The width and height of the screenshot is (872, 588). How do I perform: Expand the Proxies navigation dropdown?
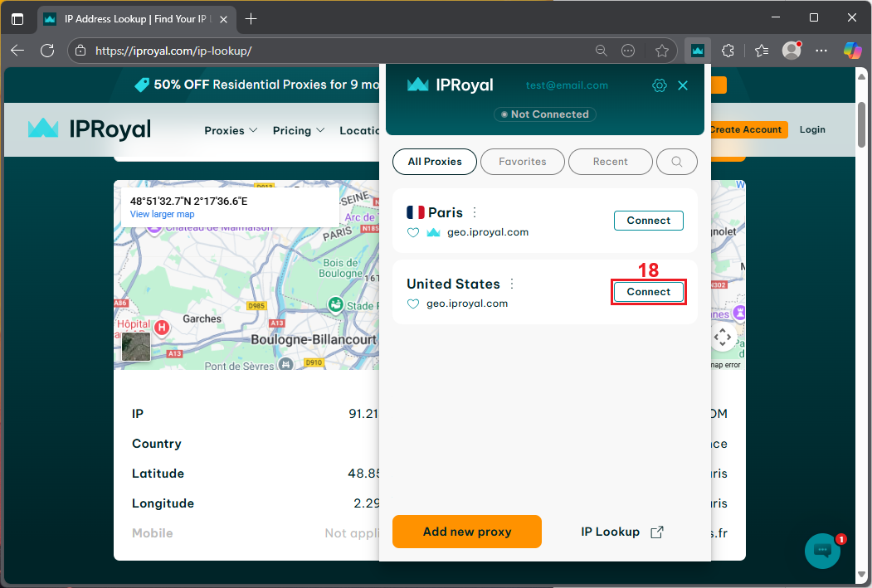coord(231,130)
